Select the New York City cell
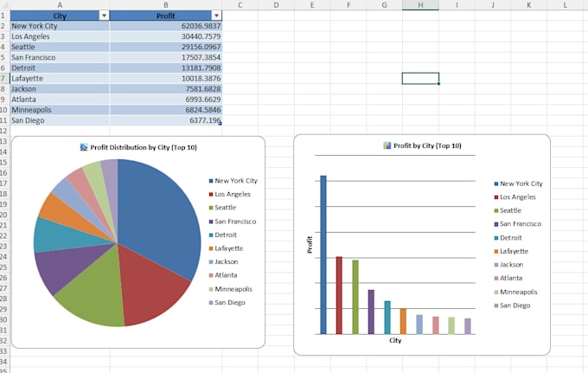Image resolution: width=588 pixels, height=373 pixels. [x=60, y=26]
